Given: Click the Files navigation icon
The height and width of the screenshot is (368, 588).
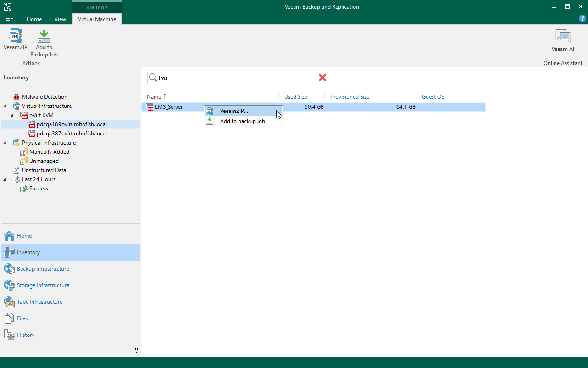Looking at the screenshot, I should tap(9, 318).
